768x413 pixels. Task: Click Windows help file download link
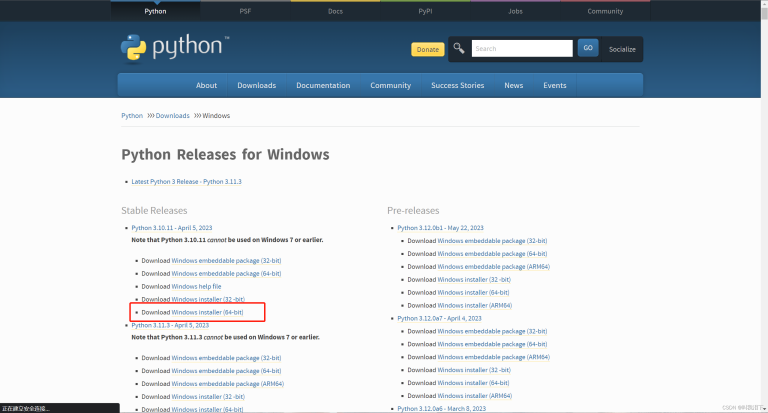coord(196,286)
